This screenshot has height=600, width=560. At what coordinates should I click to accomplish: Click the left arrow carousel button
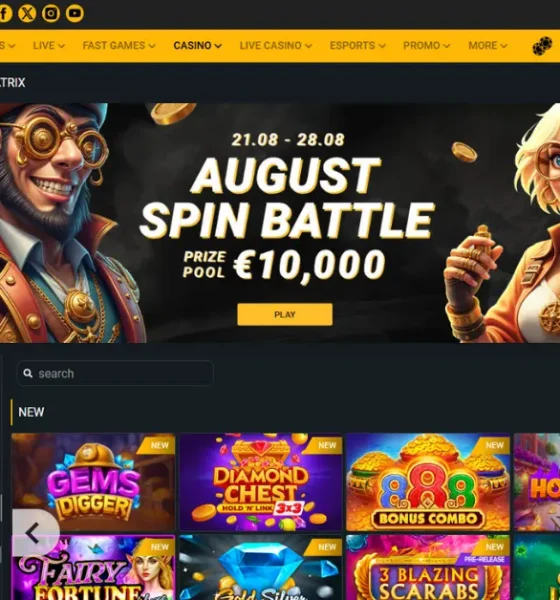click(x=32, y=533)
